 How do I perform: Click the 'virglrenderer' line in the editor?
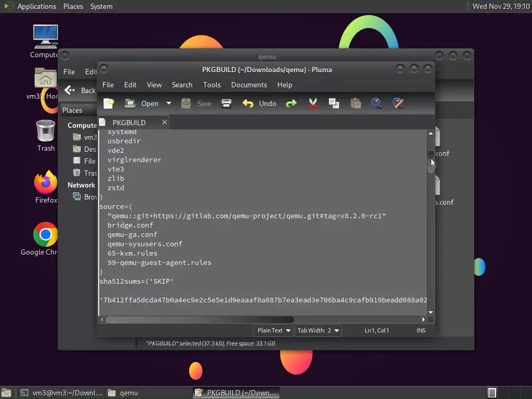tap(135, 160)
